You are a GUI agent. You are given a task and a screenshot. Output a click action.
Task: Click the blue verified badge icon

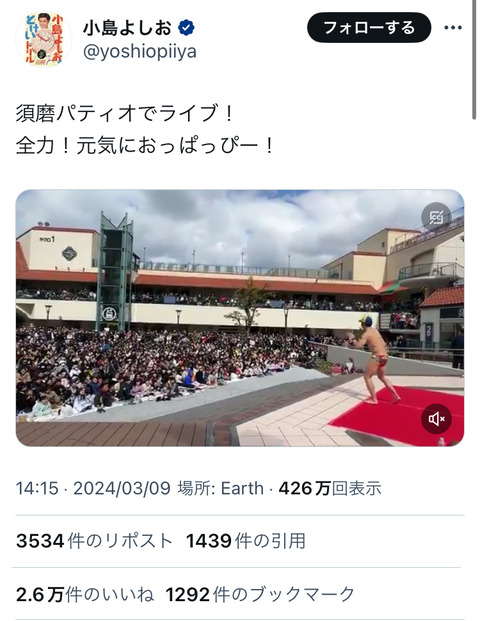tap(186, 28)
